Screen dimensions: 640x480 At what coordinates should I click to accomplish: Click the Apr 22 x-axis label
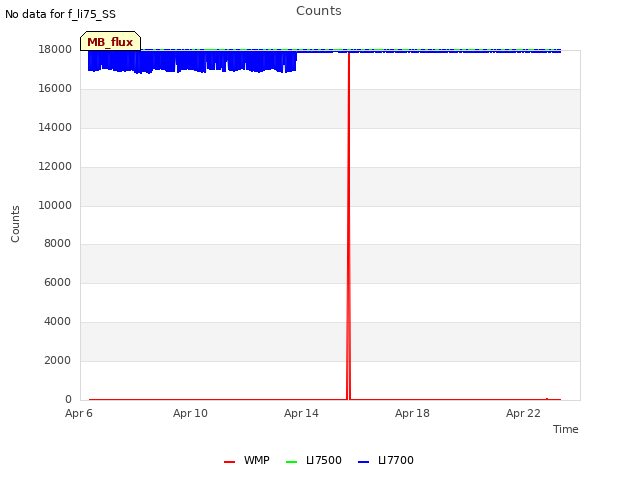coord(523,413)
